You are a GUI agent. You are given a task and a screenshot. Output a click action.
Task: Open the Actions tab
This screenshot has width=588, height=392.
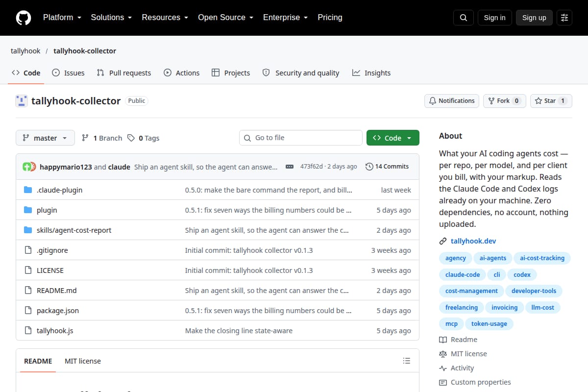click(182, 73)
